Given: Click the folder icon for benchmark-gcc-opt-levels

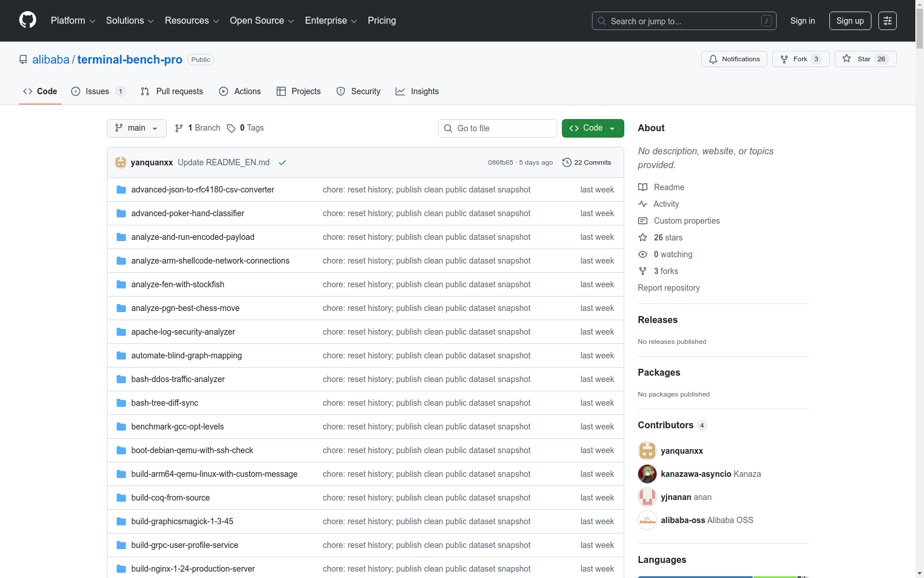Looking at the screenshot, I should click(x=121, y=427).
